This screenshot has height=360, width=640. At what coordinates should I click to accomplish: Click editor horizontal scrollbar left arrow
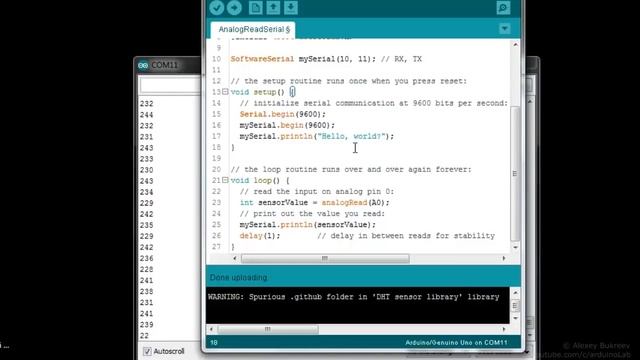click(x=235, y=258)
